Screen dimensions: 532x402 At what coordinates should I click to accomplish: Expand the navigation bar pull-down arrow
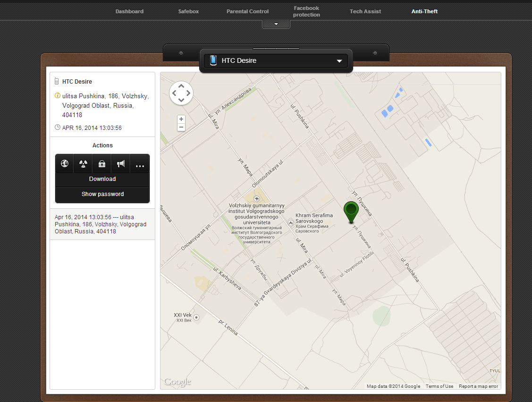click(x=276, y=24)
